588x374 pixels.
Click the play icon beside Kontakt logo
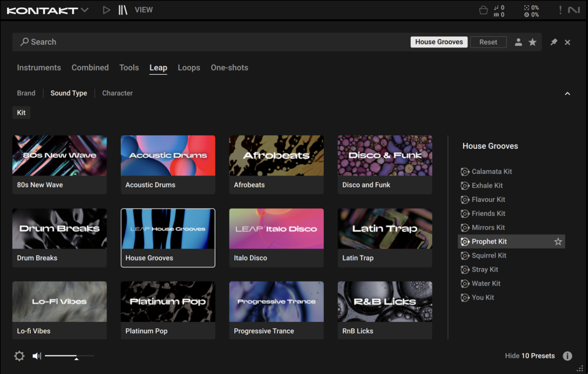106,10
